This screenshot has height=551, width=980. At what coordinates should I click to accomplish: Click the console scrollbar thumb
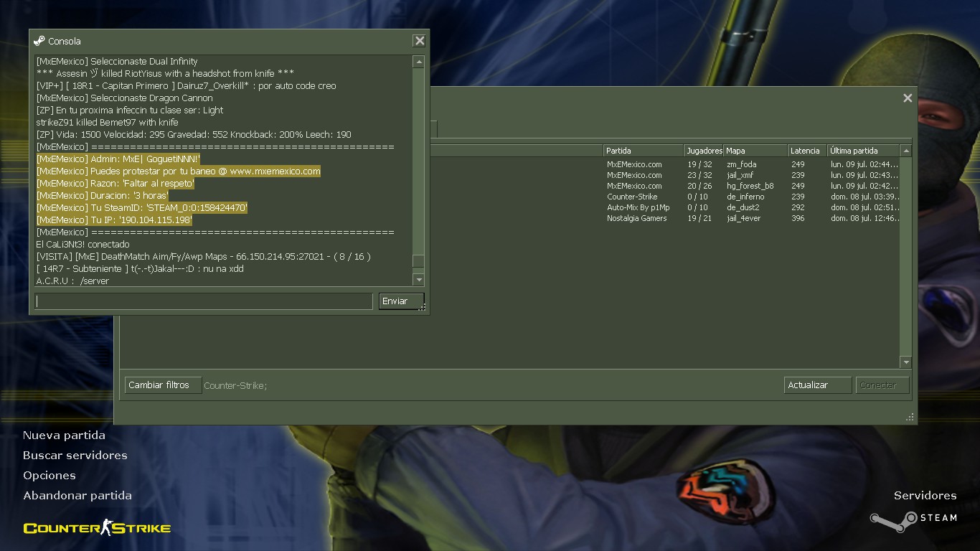point(419,261)
